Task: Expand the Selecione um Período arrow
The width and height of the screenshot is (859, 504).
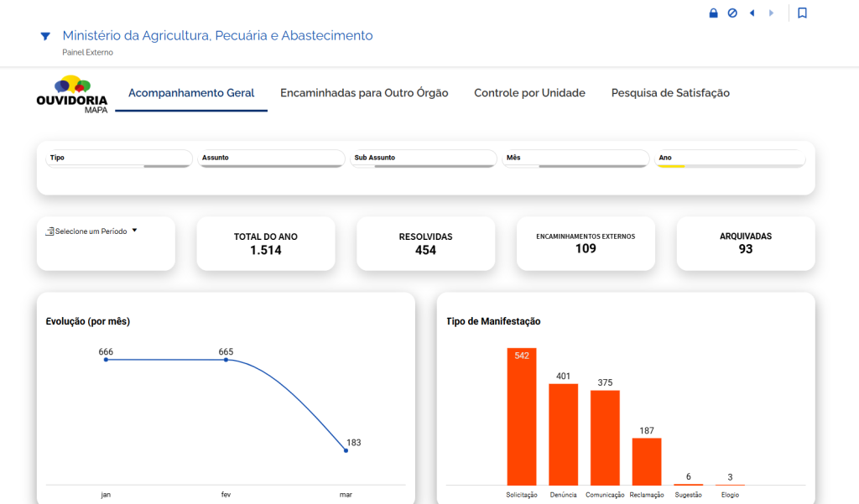Action: point(134,230)
